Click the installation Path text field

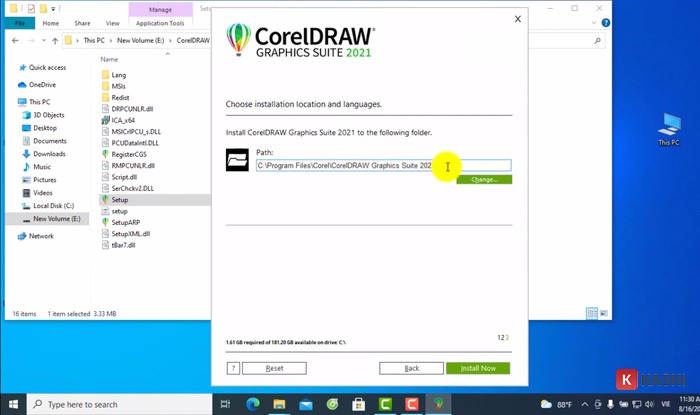point(383,165)
